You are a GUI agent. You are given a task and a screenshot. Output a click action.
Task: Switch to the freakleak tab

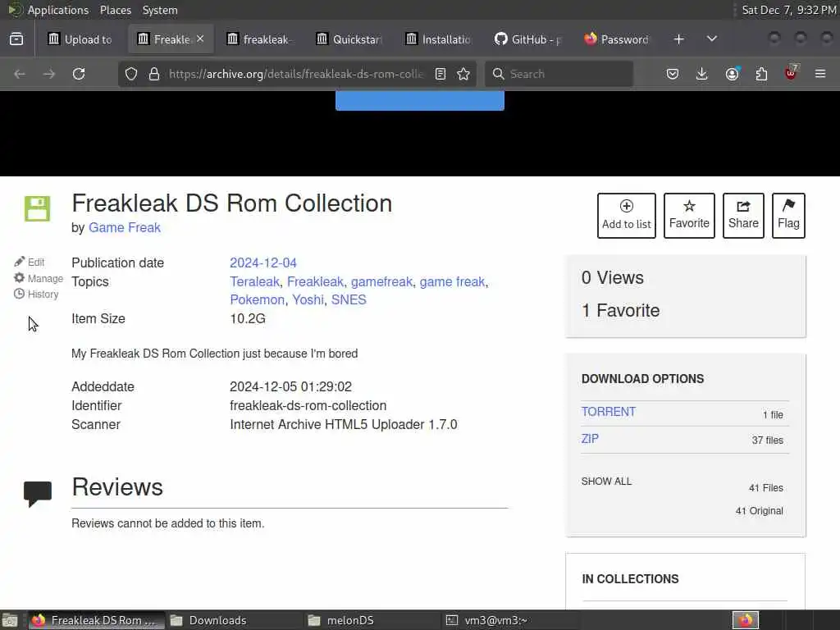tap(258, 39)
